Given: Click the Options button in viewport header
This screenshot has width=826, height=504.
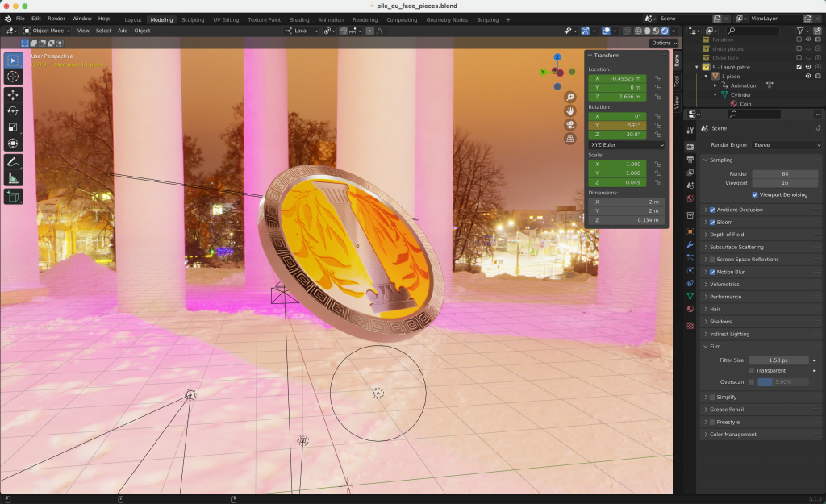Looking at the screenshot, I should click(662, 43).
